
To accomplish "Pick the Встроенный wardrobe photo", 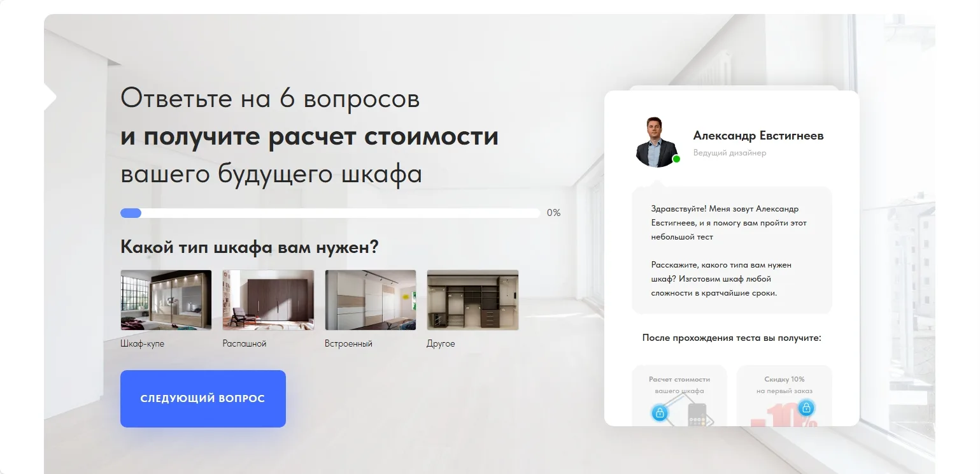I will [371, 300].
